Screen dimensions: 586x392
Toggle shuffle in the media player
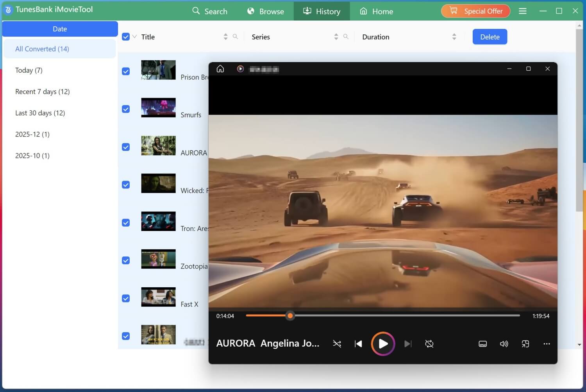pyautogui.click(x=337, y=344)
